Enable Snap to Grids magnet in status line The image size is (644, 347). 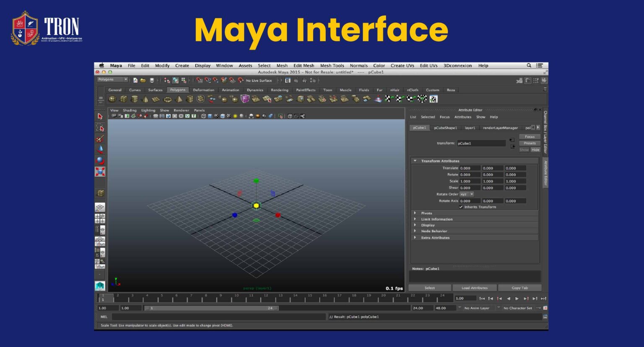(199, 80)
